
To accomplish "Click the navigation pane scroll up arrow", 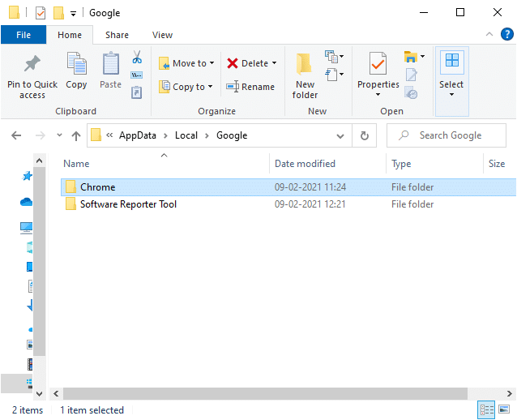I will click(39, 161).
